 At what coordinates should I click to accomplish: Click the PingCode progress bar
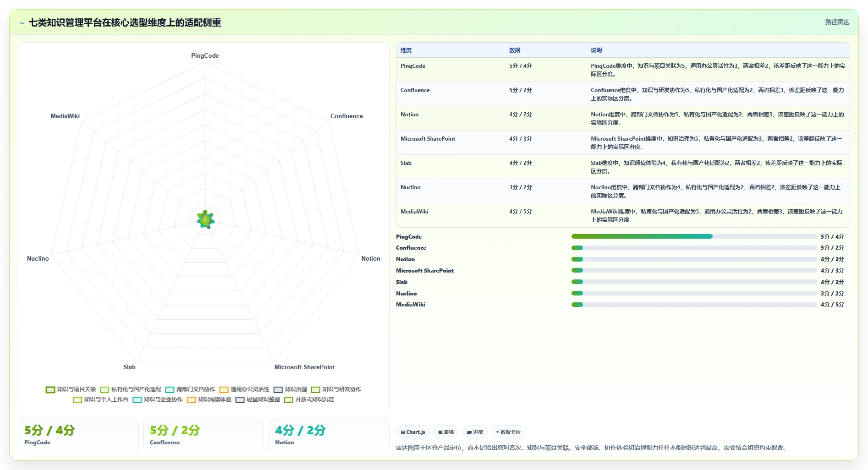pyautogui.click(x=694, y=236)
